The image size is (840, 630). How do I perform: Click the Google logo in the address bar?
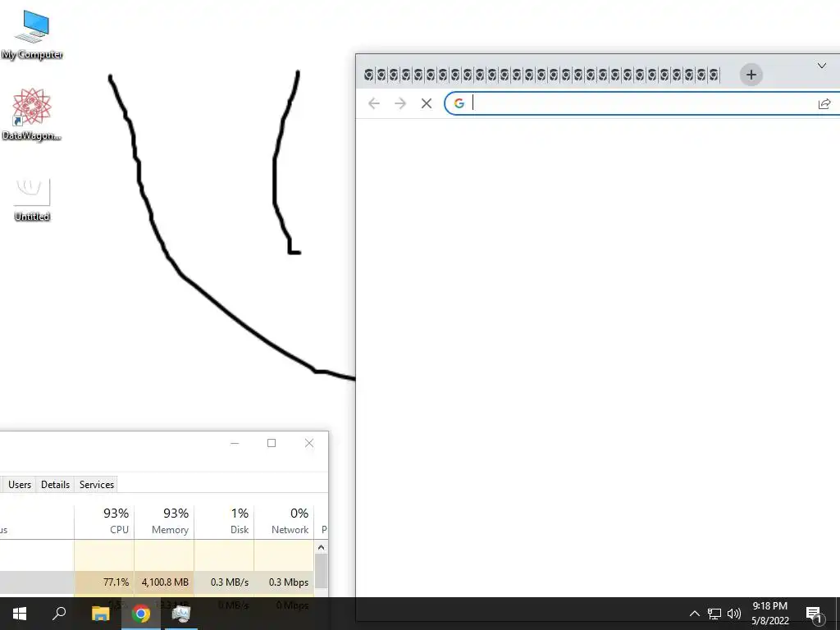point(459,103)
